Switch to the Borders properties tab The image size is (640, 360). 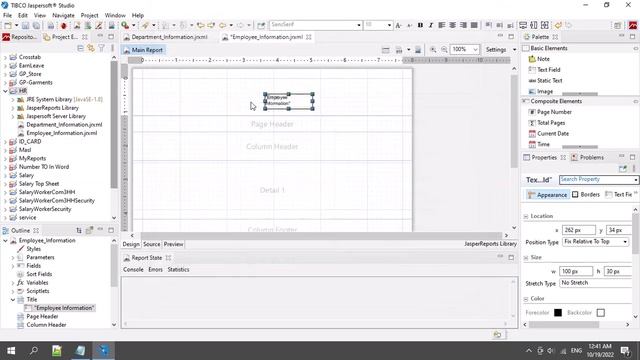click(586, 195)
